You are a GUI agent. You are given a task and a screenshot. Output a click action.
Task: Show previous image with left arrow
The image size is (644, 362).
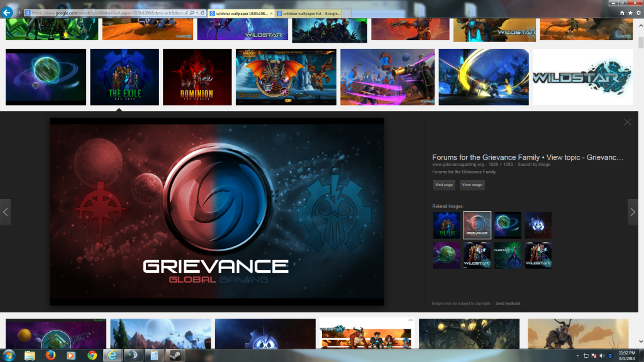pos(5,212)
